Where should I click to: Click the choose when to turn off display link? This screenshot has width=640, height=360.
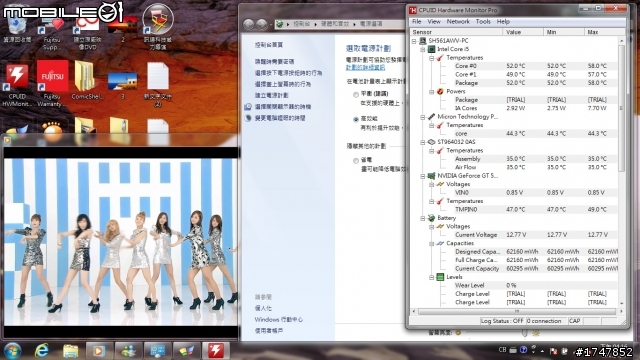pyautogui.click(x=283, y=107)
